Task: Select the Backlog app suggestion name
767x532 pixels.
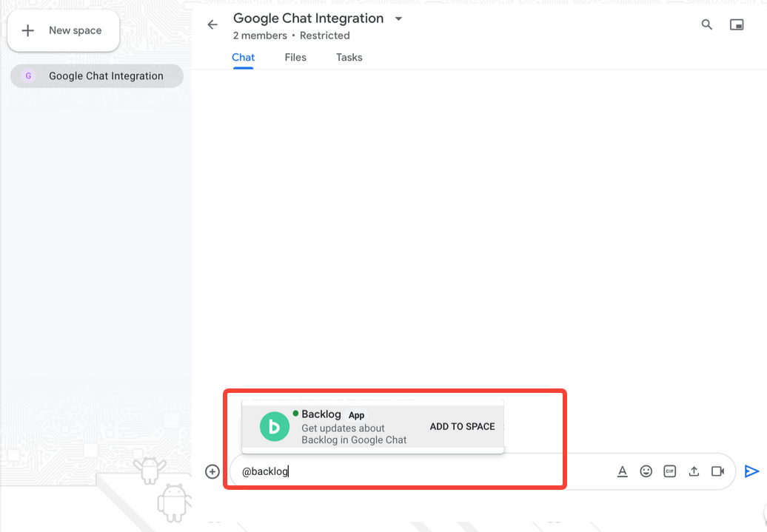Action: (x=321, y=414)
